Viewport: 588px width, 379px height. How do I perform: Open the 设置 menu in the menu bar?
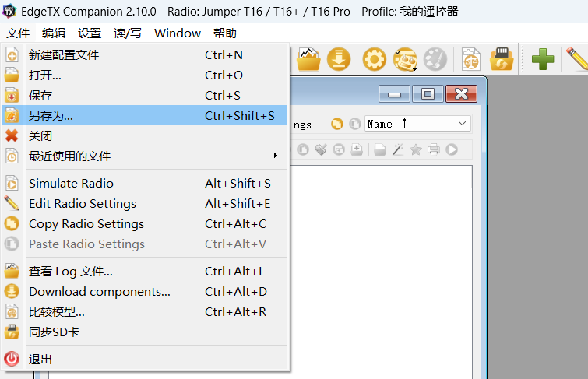[x=90, y=33]
